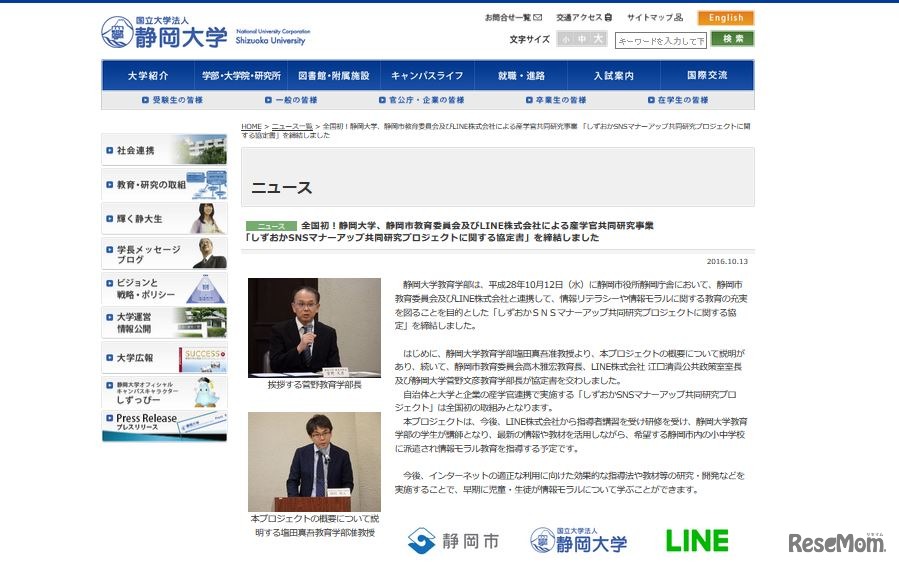Open 学部・大学院・研究所 menu item
The height and width of the screenshot is (566, 899).
click(x=241, y=75)
